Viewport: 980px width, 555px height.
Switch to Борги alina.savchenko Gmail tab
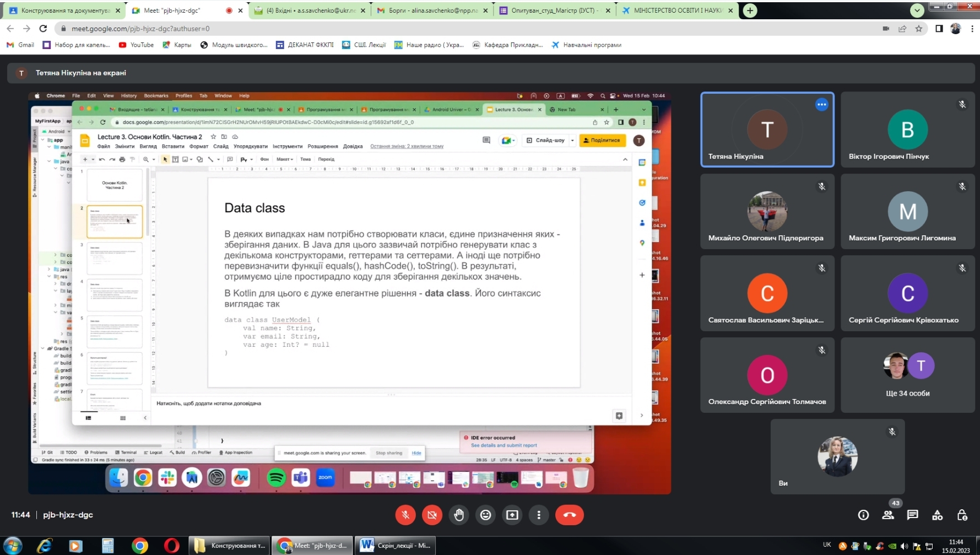point(432,10)
